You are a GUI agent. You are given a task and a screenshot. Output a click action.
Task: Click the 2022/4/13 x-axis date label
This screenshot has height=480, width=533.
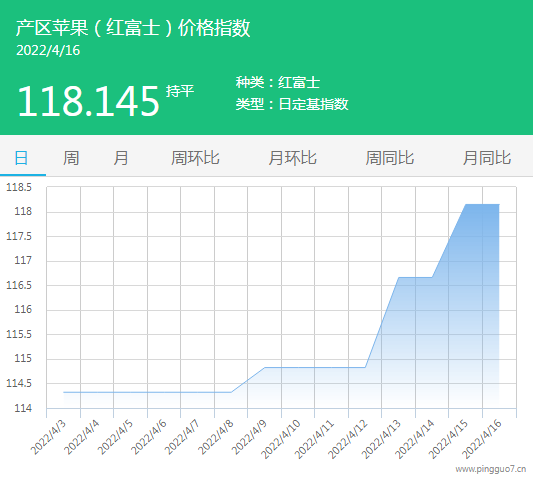click(382, 439)
